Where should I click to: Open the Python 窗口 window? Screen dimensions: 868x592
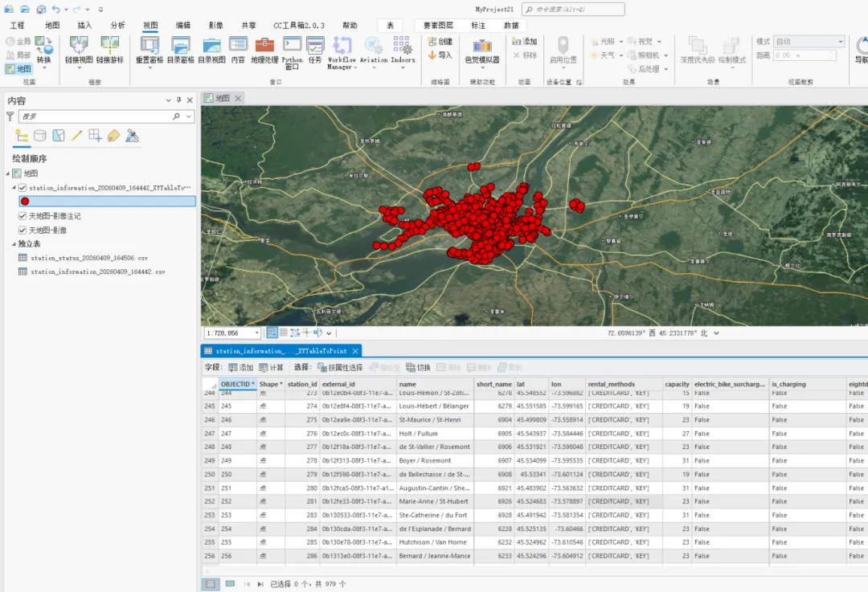(x=292, y=49)
